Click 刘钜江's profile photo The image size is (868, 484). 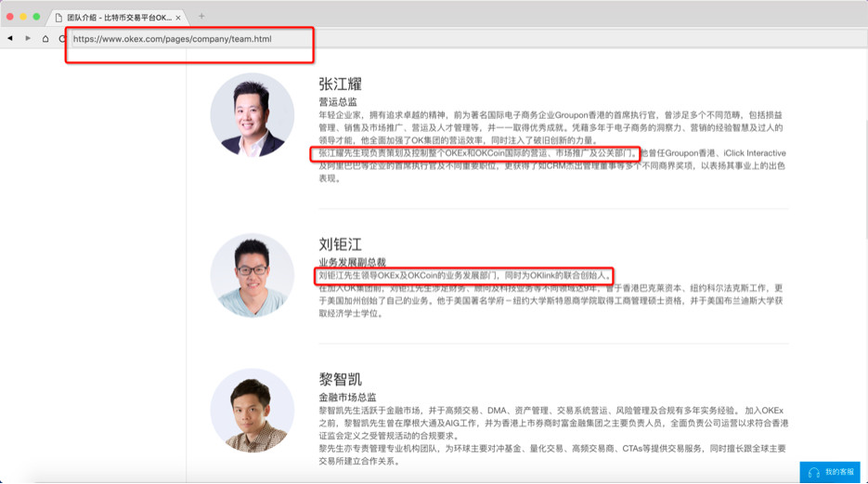(x=252, y=275)
